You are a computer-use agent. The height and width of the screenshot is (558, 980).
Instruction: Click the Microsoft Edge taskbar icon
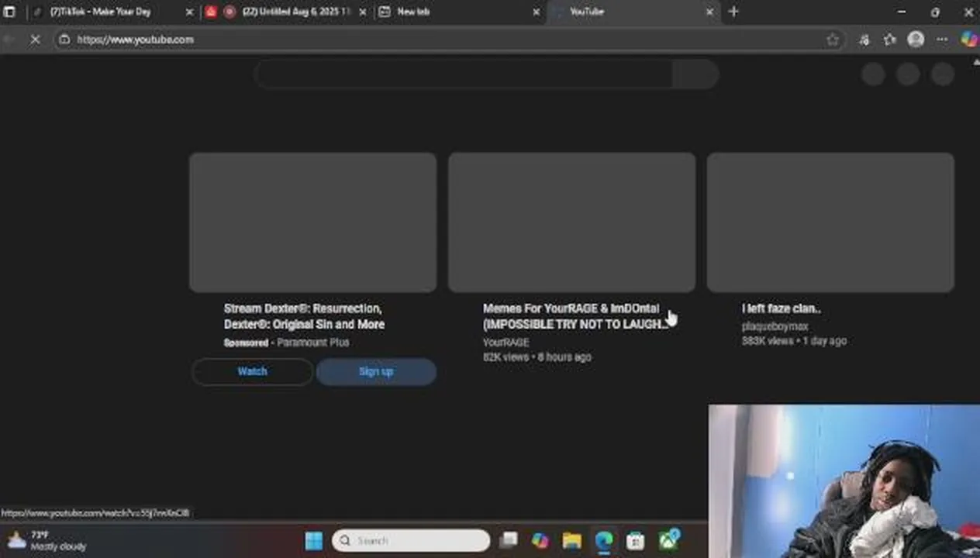[604, 540]
